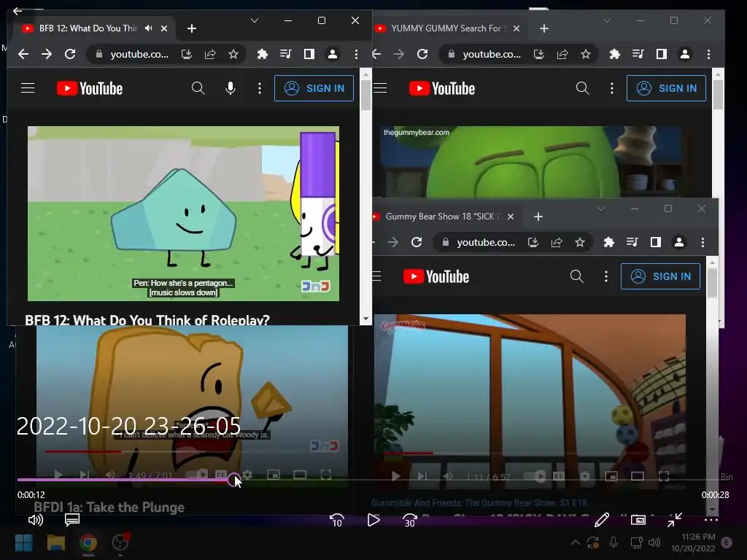Open Windows Start menu
747x560 pixels.
(24, 542)
